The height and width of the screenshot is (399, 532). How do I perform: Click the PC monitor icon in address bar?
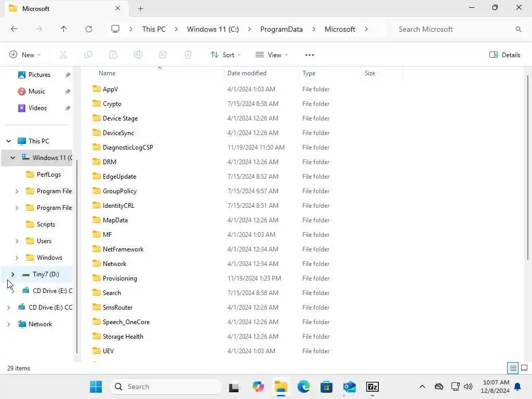(x=115, y=29)
